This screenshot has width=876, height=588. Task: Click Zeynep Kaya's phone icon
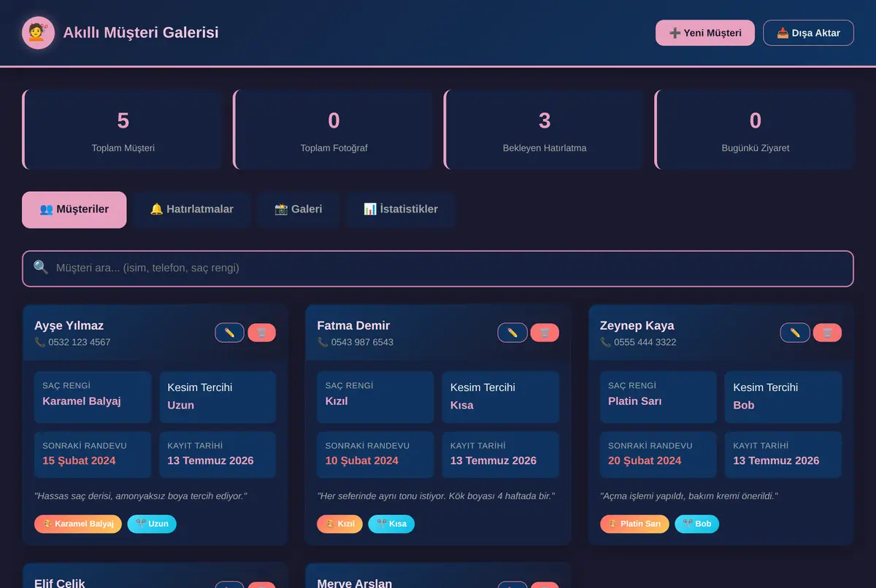coord(605,342)
